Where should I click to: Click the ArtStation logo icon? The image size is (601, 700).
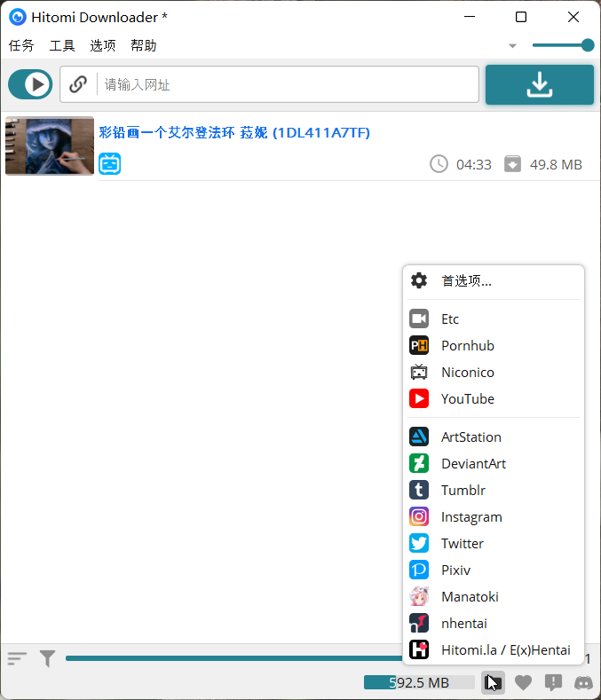[419, 437]
